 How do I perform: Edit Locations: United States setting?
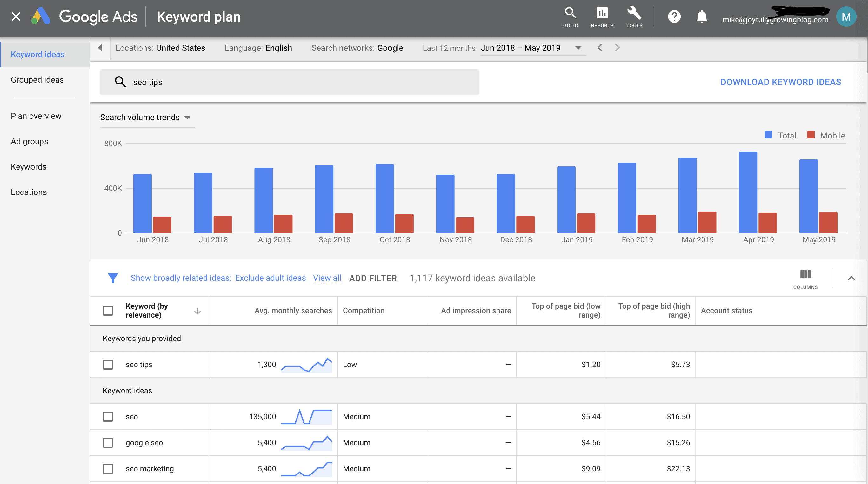pos(160,48)
